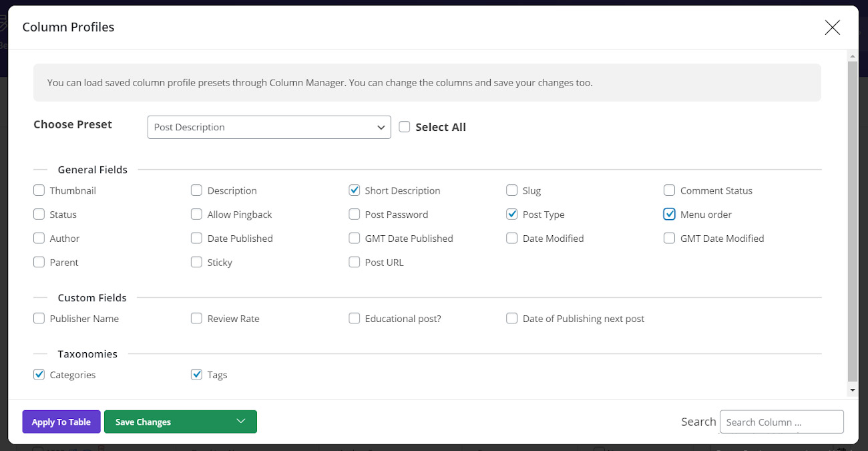Uncheck the Short Description column

click(x=355, y=190)
